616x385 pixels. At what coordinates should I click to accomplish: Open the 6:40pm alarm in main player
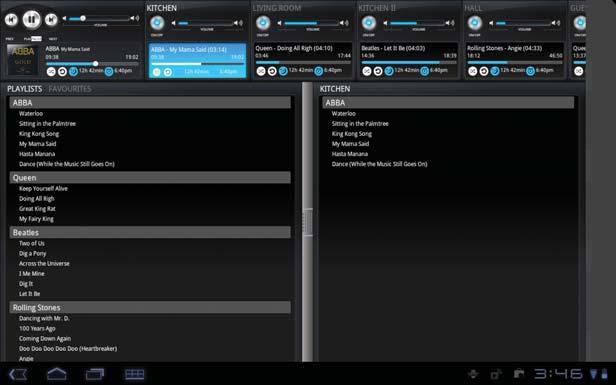click(x=109, y=72)
